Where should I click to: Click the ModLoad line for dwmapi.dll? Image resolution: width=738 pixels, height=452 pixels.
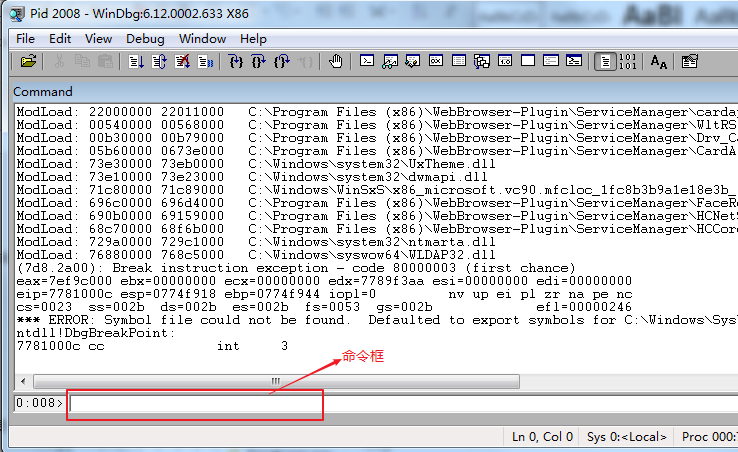click(x=252, y=177)
